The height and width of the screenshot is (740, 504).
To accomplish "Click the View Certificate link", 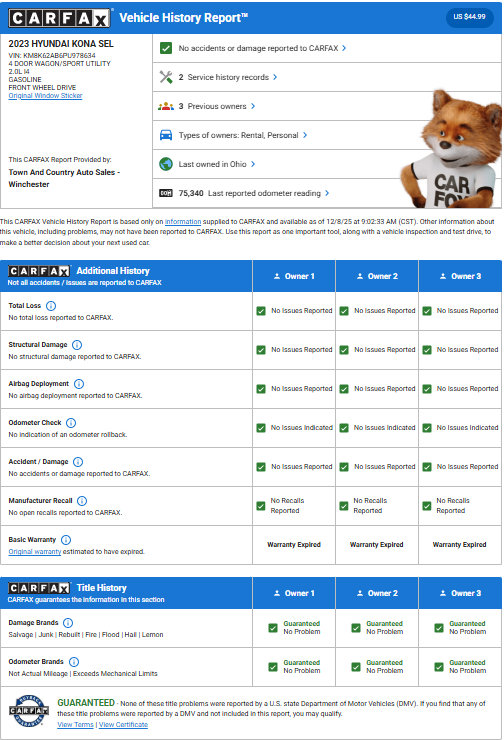I will click(x=123, y=724).
